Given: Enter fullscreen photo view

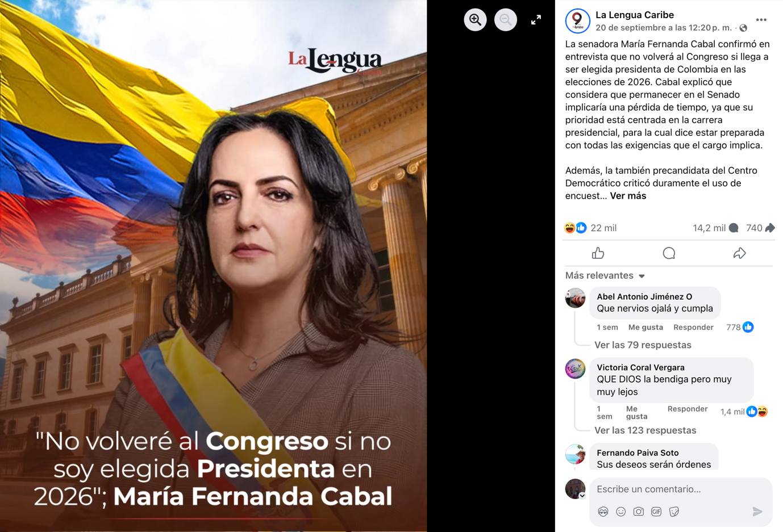Looking at the screenshot, I should click(536, 20).
